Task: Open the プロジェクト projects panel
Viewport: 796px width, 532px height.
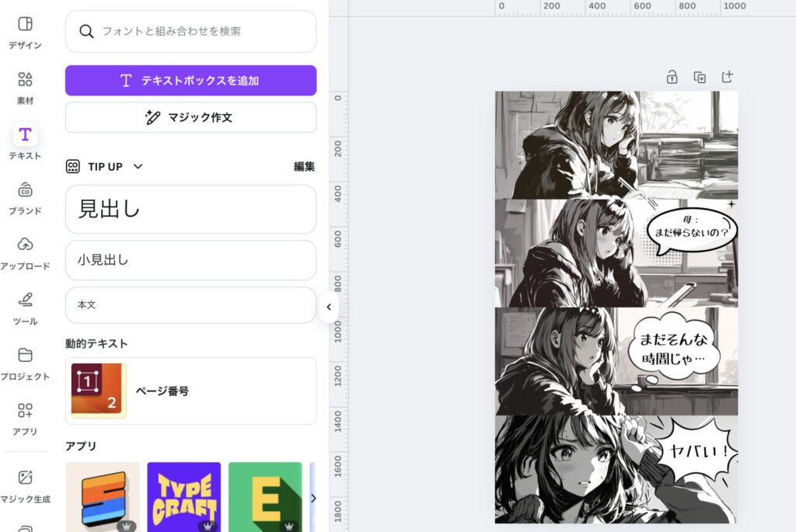Action: pos(25,363)
